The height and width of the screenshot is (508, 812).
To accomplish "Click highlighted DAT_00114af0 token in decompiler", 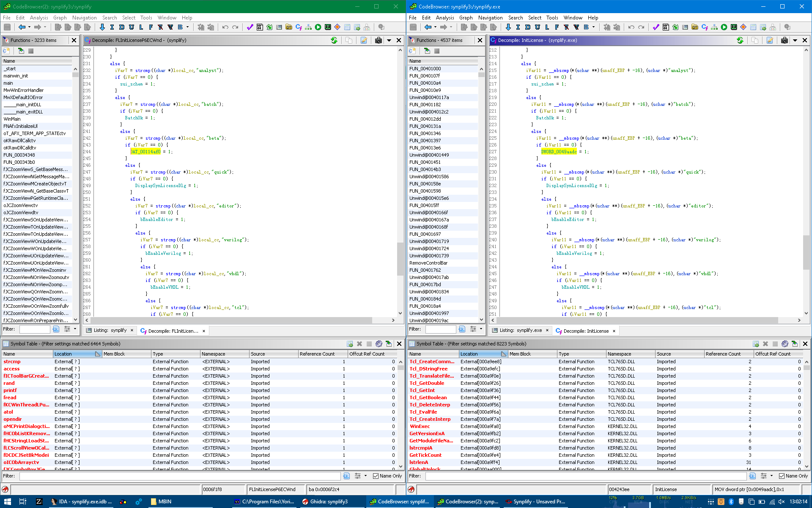I will pyautogui.click(x=145, y=152).
